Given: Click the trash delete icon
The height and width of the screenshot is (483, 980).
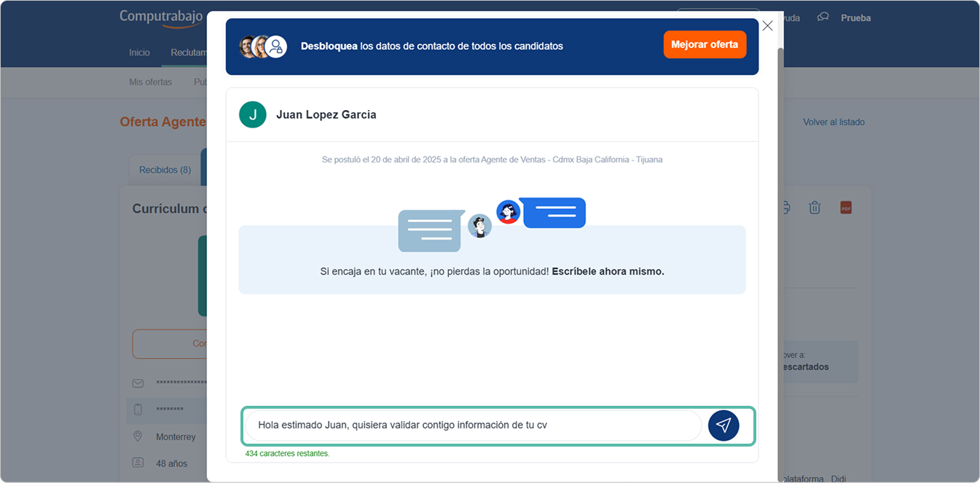Looking at the screenshot, I should pos(815,208).
